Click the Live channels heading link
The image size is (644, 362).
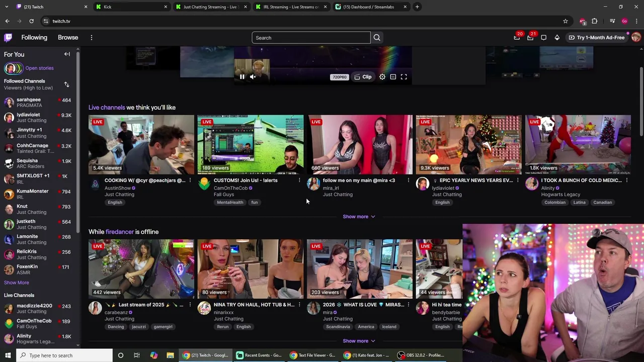(x=107, y=108)
